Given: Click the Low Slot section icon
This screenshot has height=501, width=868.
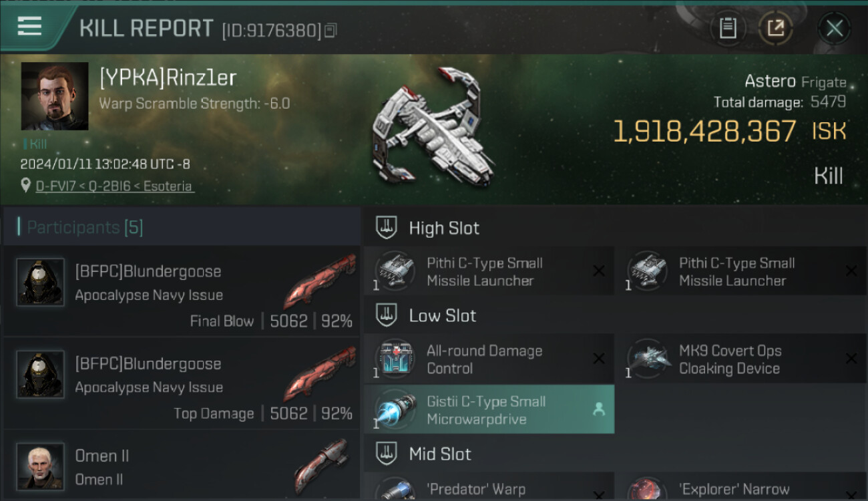Looking at the screenshot, I should click(x=386, y=315).
